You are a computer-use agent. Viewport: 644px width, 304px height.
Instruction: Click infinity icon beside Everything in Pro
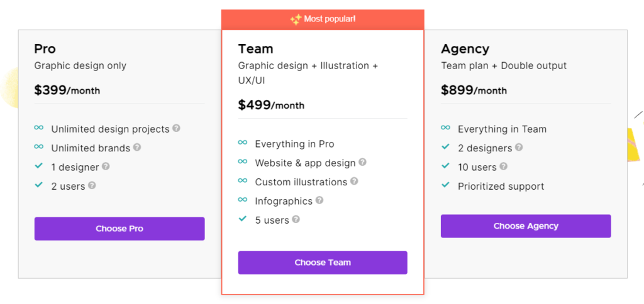pos(243,143)
